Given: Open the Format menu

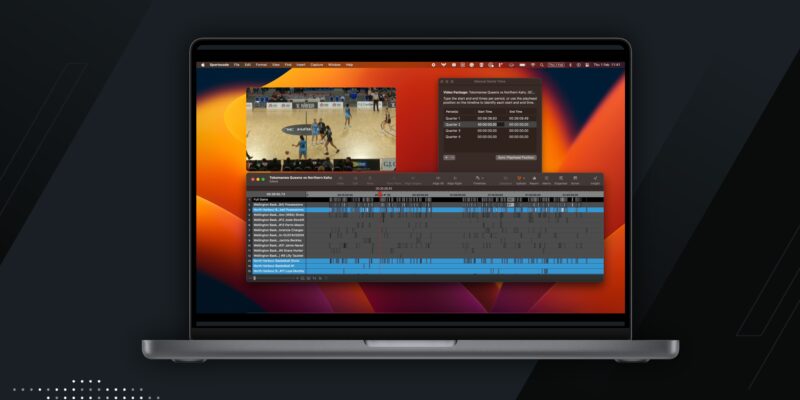Looking at the screenshot, I should 261,65.
